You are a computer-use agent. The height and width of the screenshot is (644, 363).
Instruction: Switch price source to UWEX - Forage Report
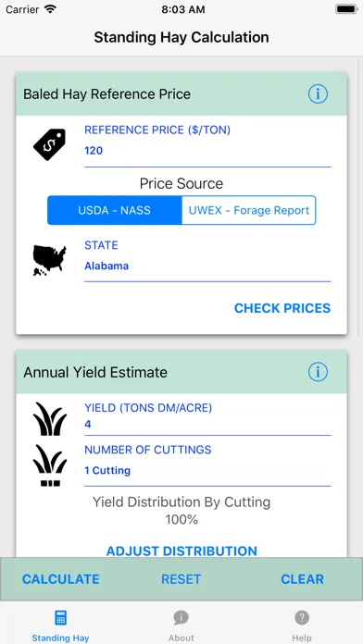(x=249, y=210)
